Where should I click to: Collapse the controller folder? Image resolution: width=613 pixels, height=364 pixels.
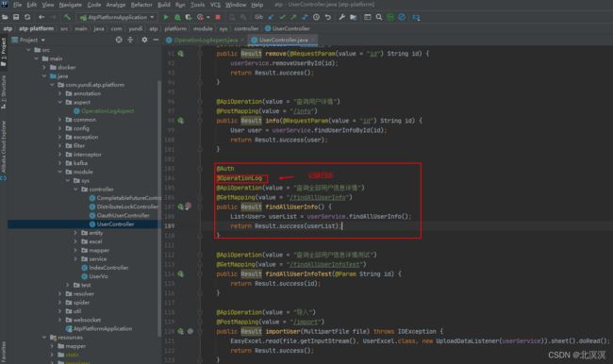(75, 190)
